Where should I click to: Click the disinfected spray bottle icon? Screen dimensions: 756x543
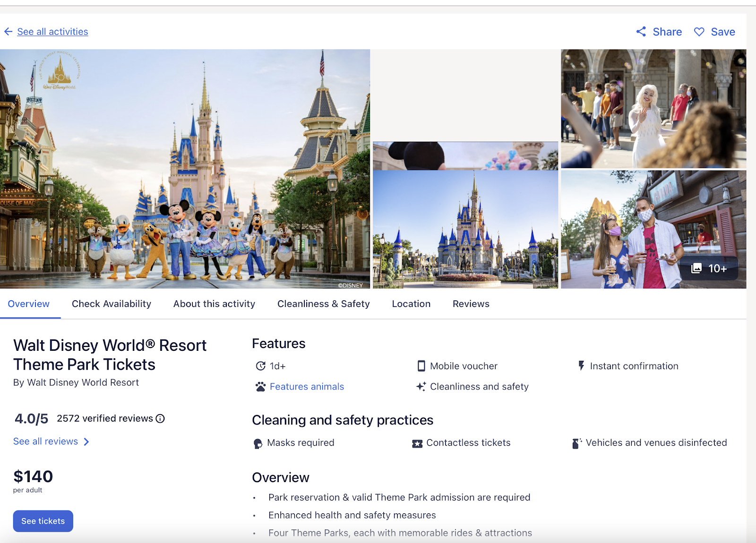[577, 443]
